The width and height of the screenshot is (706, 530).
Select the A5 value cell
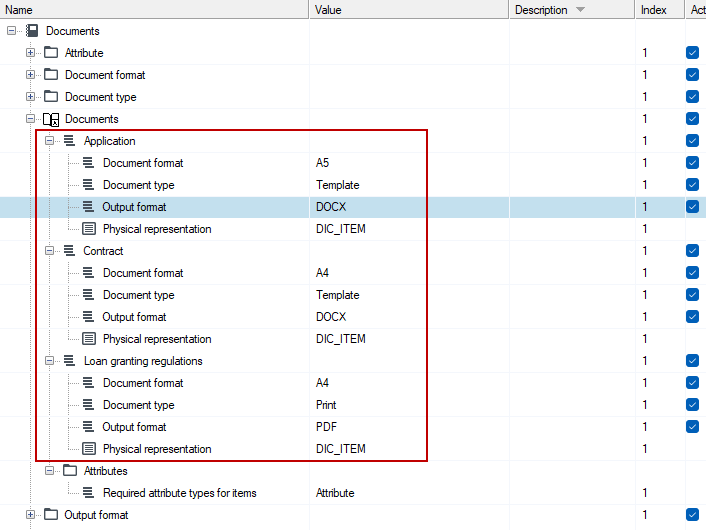(x=322, y=163)
